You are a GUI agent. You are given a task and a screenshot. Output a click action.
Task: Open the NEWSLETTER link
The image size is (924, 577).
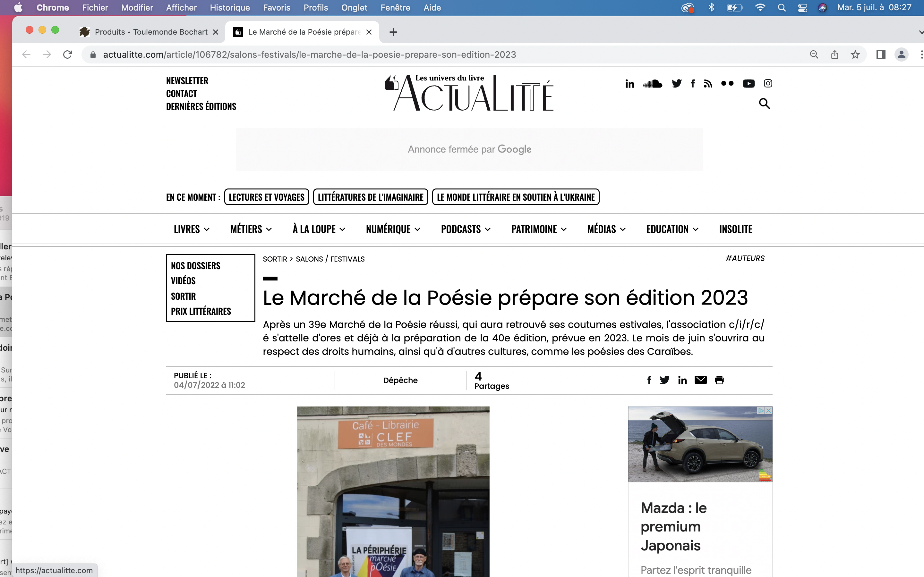click(187, 81)
